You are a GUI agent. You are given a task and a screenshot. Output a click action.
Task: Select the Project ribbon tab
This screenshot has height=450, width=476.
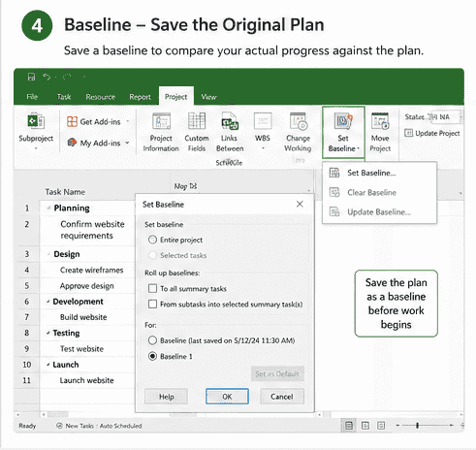coord(176,96)
